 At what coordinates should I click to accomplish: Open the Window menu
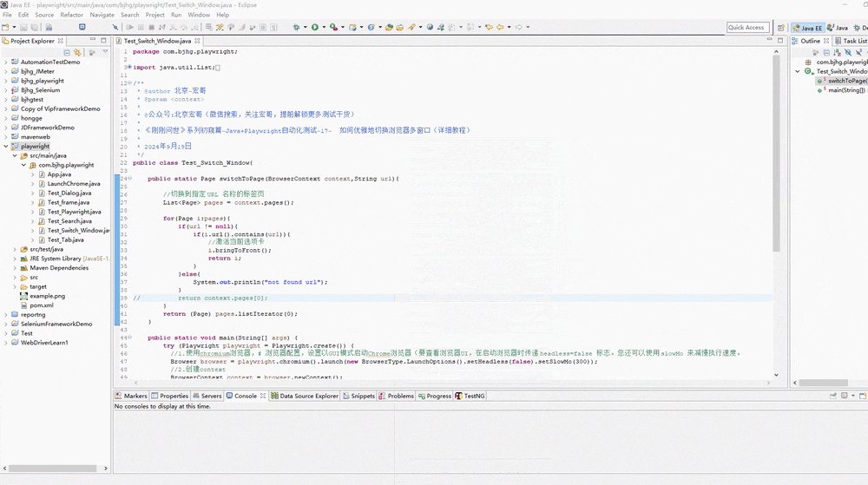[199, 15]
